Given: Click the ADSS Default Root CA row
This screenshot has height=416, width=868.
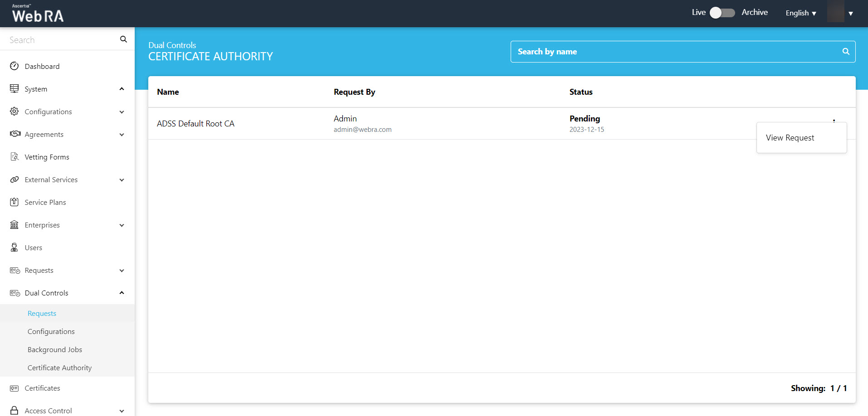Looking at the screenshot, I should coord(195,124).
